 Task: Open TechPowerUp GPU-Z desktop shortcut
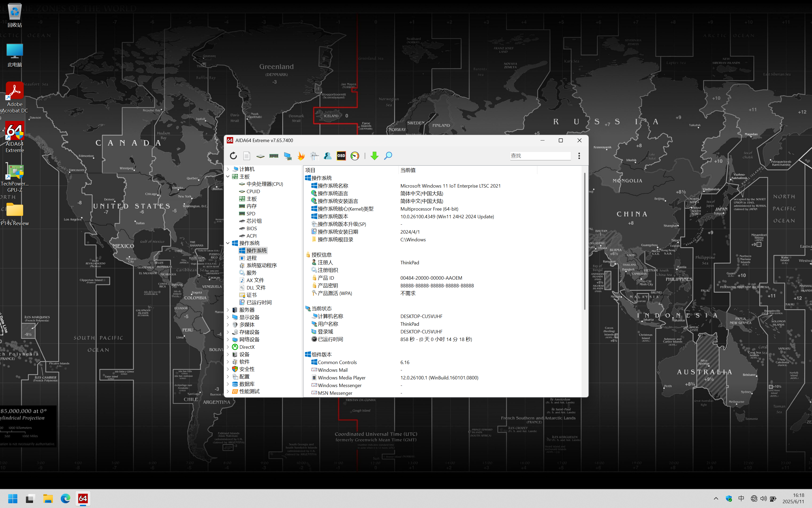click(15, 178)
